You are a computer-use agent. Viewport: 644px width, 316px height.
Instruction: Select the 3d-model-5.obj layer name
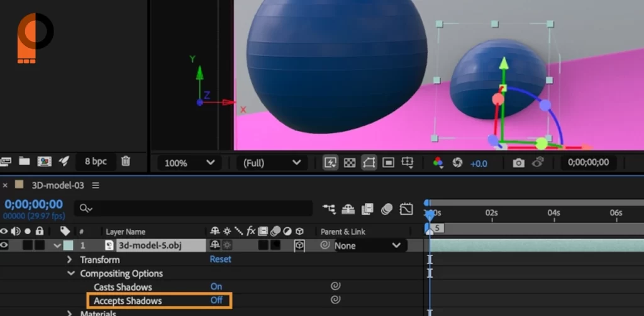tap(150, 245)
